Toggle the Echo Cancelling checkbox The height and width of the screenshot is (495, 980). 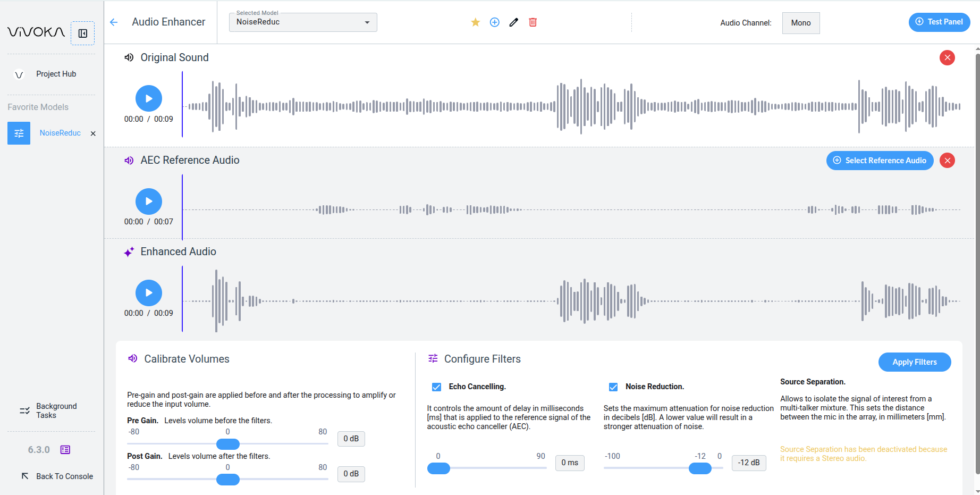436,387
